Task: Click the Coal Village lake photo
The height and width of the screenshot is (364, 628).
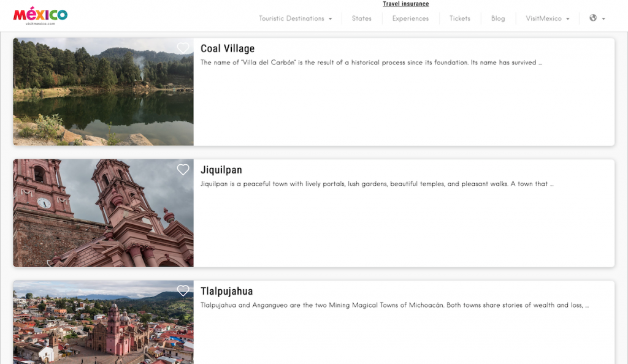Action: click(103, 91)
